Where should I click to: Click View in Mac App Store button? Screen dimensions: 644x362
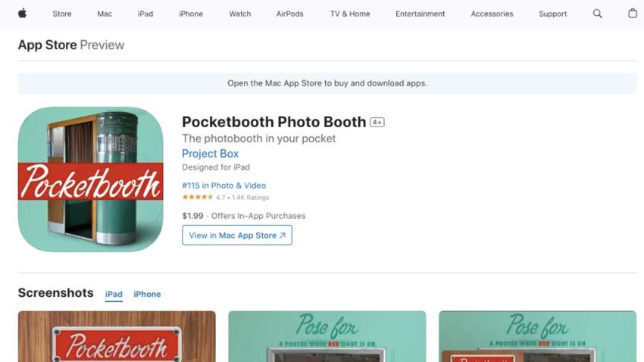[237, 236]
